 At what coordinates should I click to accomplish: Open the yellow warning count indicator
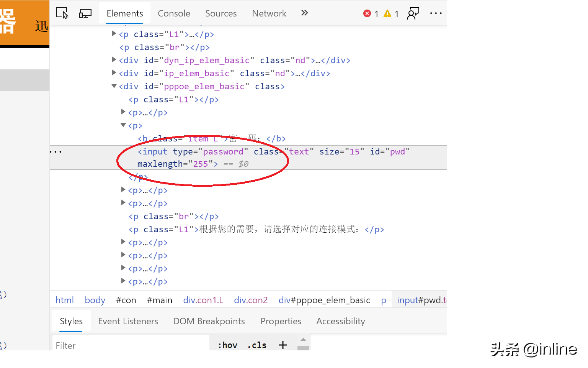pyautogui.click(x=391, y=14)
